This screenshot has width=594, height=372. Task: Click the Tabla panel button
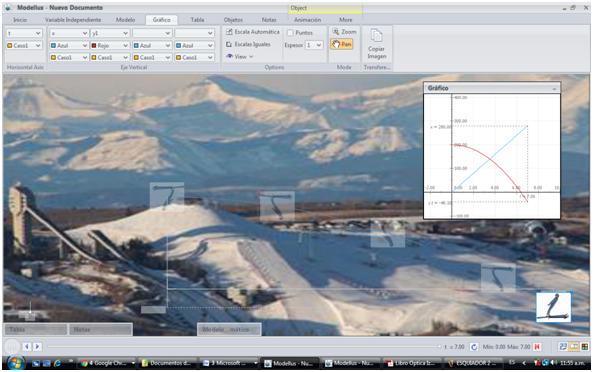coord(35,330)
